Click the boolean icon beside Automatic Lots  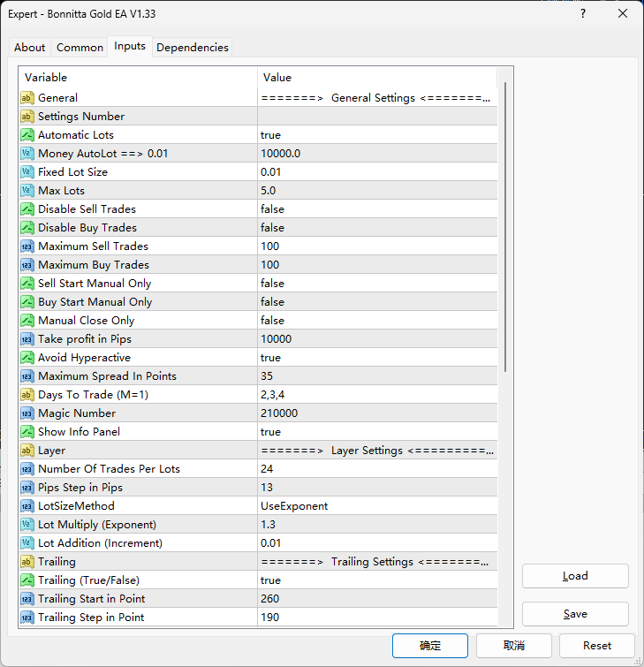[x=27, y=135]
